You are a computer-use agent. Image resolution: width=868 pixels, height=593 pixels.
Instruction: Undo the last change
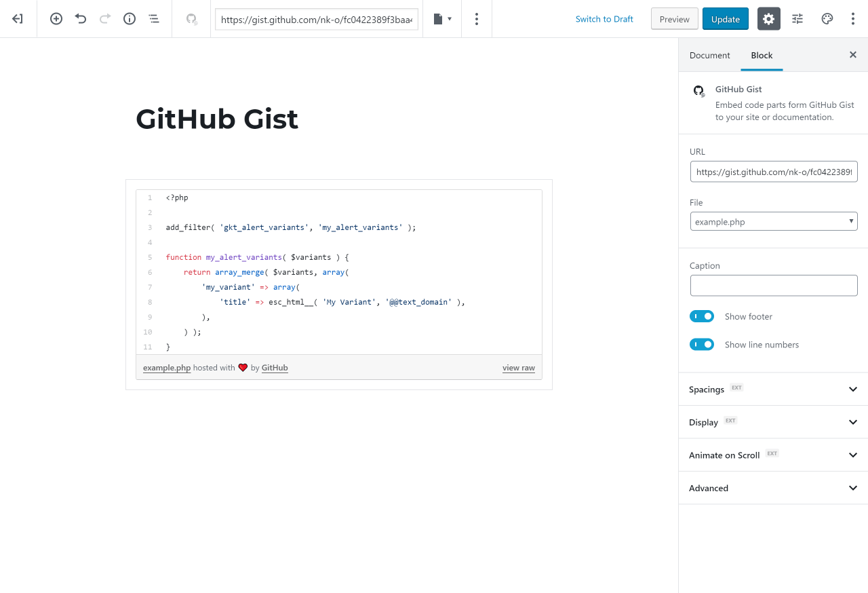pyautogui.click(x=81, y=19)
